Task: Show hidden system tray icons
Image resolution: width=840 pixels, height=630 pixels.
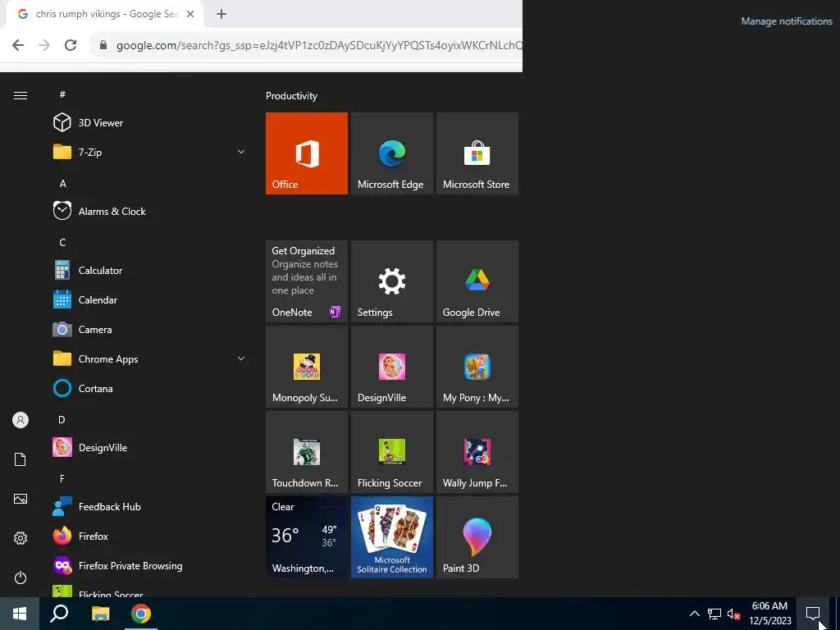Action: (694, 614)
